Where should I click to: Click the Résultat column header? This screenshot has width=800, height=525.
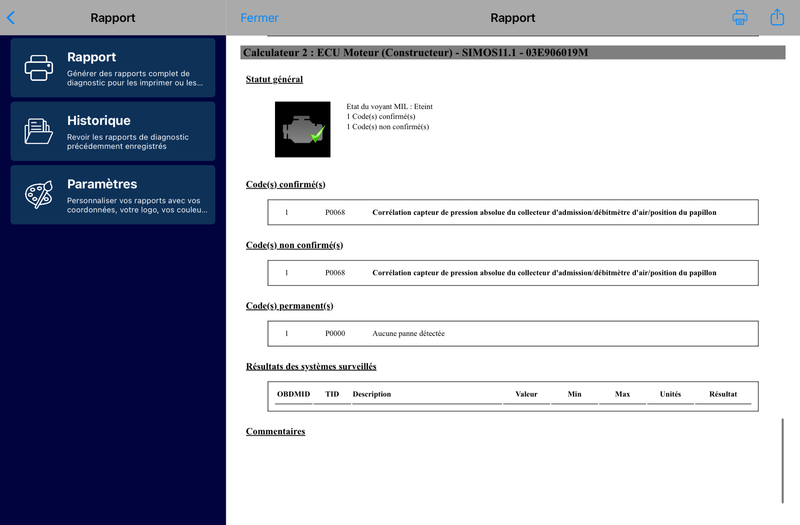(x=722, y=394)
